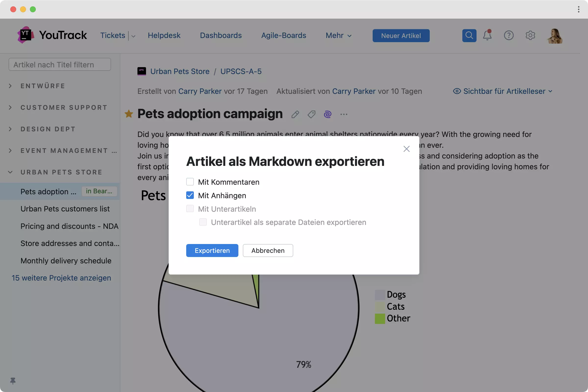
Task: Open the Mehr menu
Action: (x=339, y=36)
